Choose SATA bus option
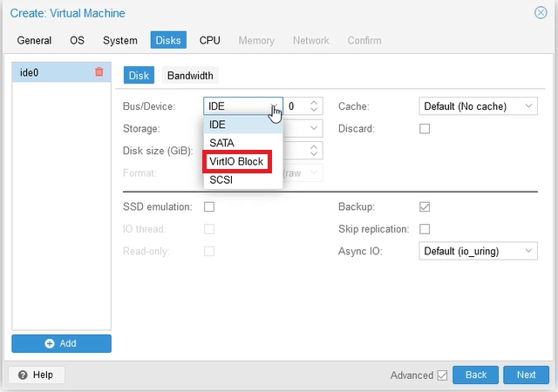 [221, 143]
